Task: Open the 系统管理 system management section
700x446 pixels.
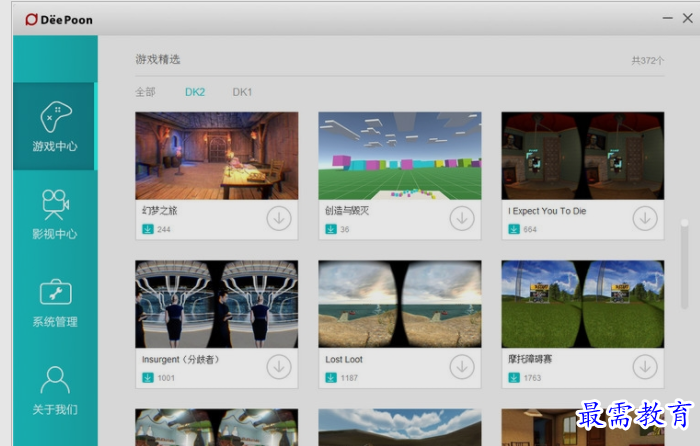Action: (x=55, y=303)
